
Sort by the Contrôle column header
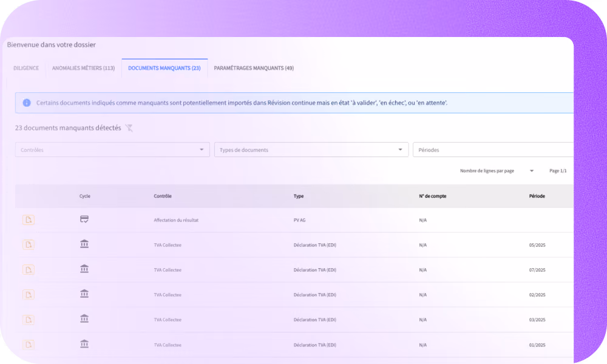163,196
